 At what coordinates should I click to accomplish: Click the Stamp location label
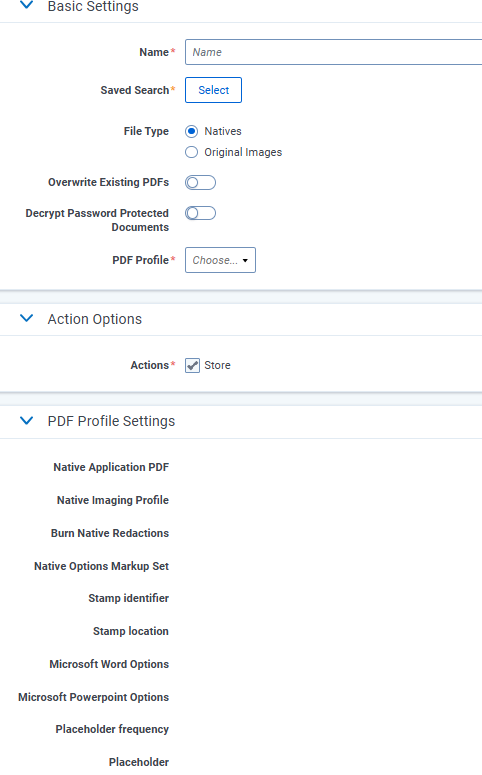coord(131,631)
